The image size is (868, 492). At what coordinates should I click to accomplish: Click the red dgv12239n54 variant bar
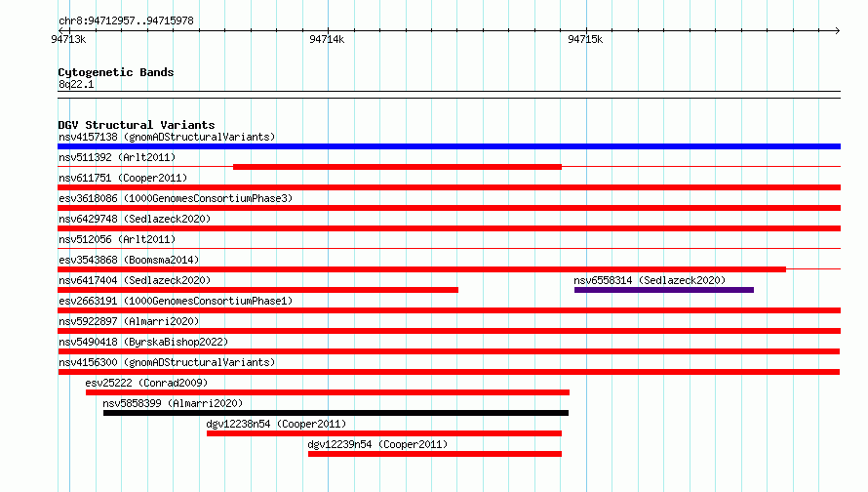pyautogui.click(x=435, y=454)
